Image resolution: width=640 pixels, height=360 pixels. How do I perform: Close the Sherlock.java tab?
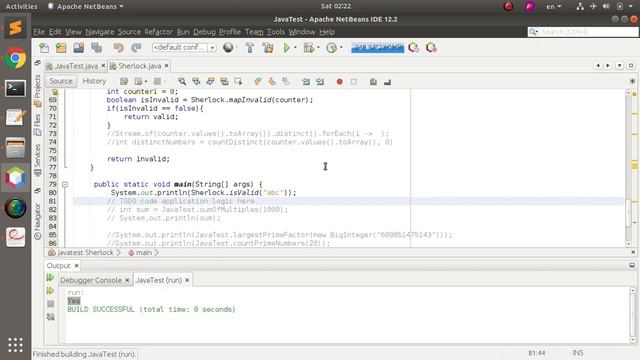167,65
